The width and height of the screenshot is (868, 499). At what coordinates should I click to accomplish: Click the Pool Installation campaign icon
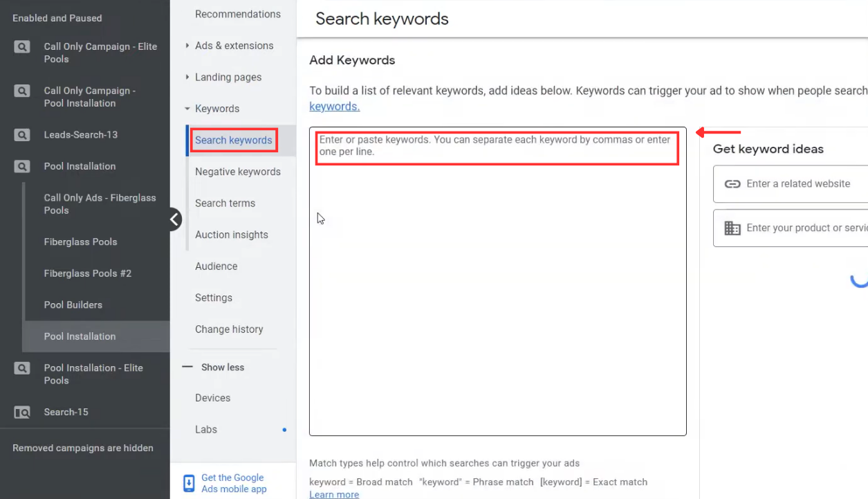point(21,166)
